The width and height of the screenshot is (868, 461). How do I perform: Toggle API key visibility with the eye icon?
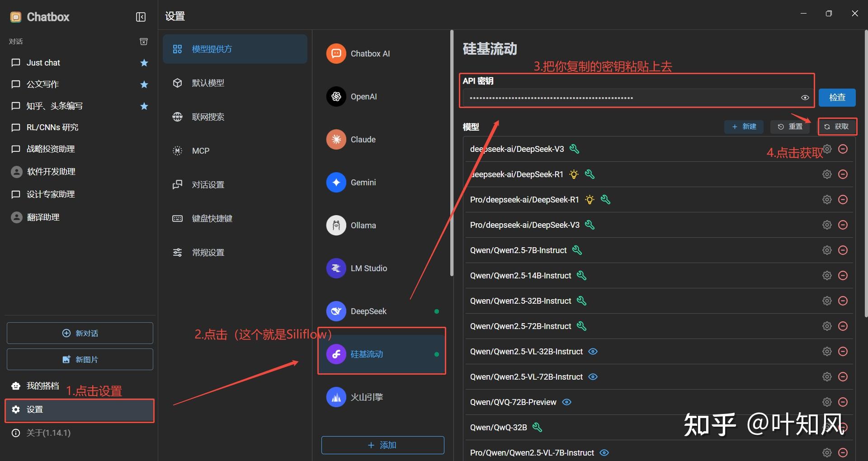805,98
